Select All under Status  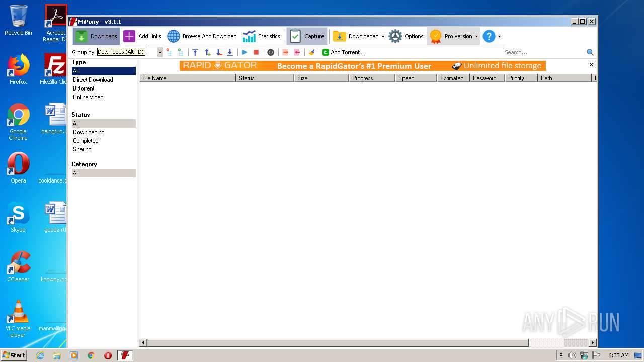(x=104, y=124)
